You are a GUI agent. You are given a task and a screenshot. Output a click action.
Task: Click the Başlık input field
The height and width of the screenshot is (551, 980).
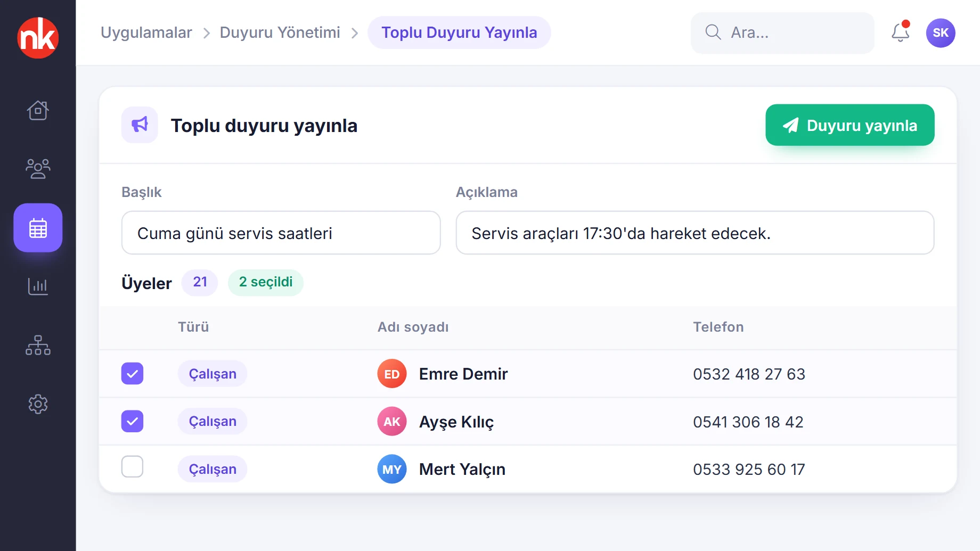(281, 233)
